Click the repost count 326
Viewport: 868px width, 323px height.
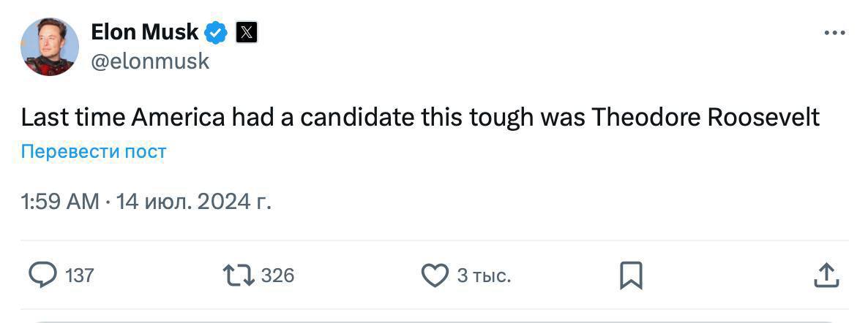click(277, 275)
